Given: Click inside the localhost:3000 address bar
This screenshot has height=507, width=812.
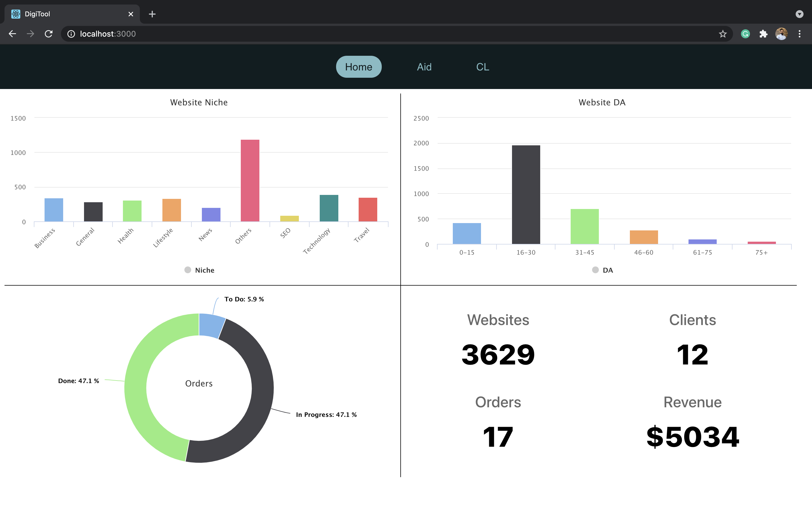Looking at the screenshot, I should click(x=107, y=34).
